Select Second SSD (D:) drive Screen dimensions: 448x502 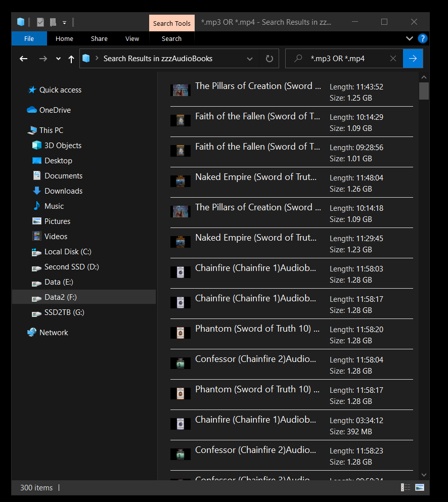pyautogui.click(x=71, y=266)
